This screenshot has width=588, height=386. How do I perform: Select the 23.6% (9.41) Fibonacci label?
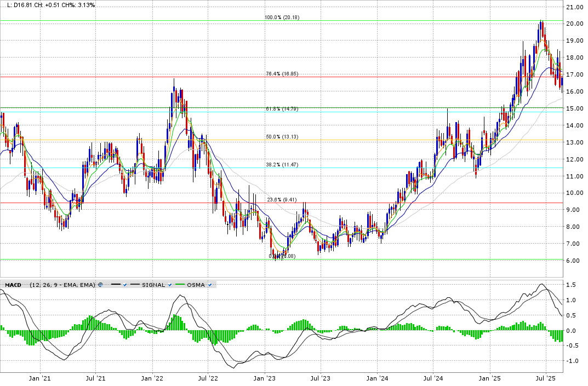pos(282,200)
